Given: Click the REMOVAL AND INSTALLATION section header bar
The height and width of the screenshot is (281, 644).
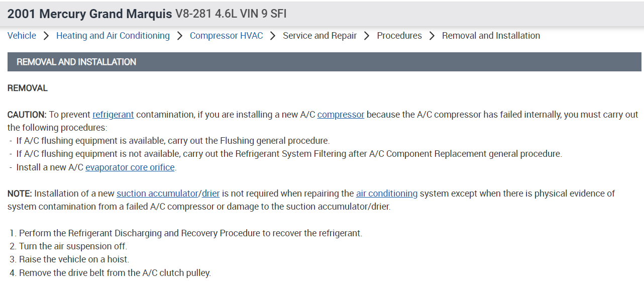Looking at the screenshot, I should pyautogui.click(x=324, y=62).
